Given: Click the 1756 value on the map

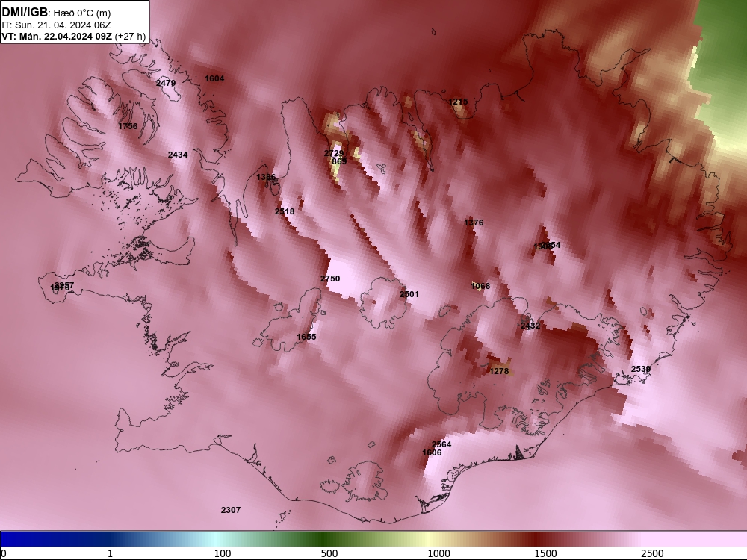Looking at the screenshot, I should 128,126.
